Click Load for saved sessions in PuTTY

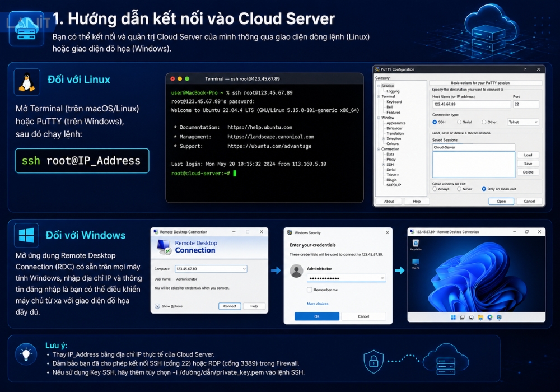[x=528, y=155]
